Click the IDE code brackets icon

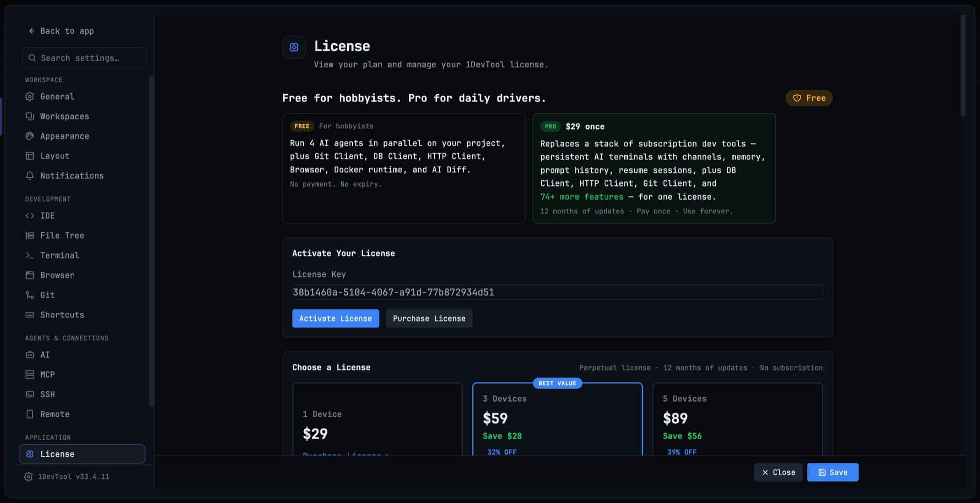tap(30, 216)
